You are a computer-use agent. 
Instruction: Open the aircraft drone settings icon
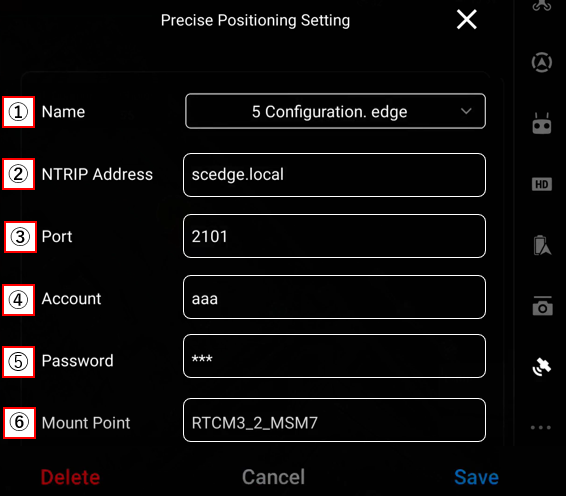click(542, 5)
